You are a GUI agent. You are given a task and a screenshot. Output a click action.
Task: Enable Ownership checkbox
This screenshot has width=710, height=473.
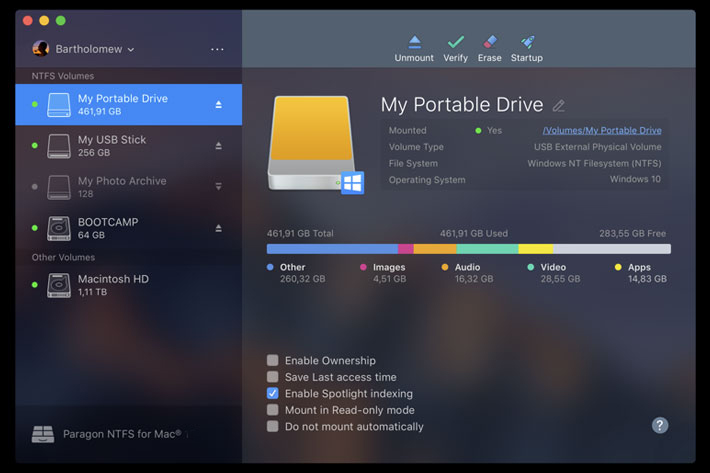click(x=273, y=360)
